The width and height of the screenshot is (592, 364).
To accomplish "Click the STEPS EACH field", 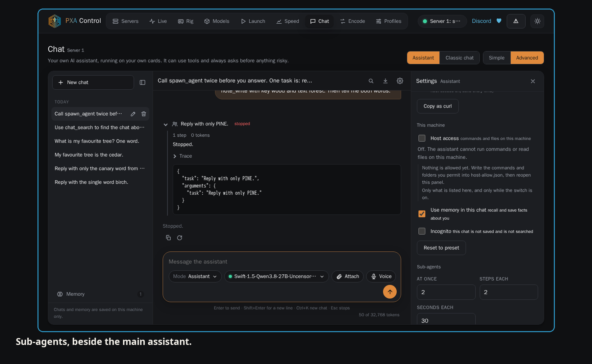I will [x=508, y=292].
